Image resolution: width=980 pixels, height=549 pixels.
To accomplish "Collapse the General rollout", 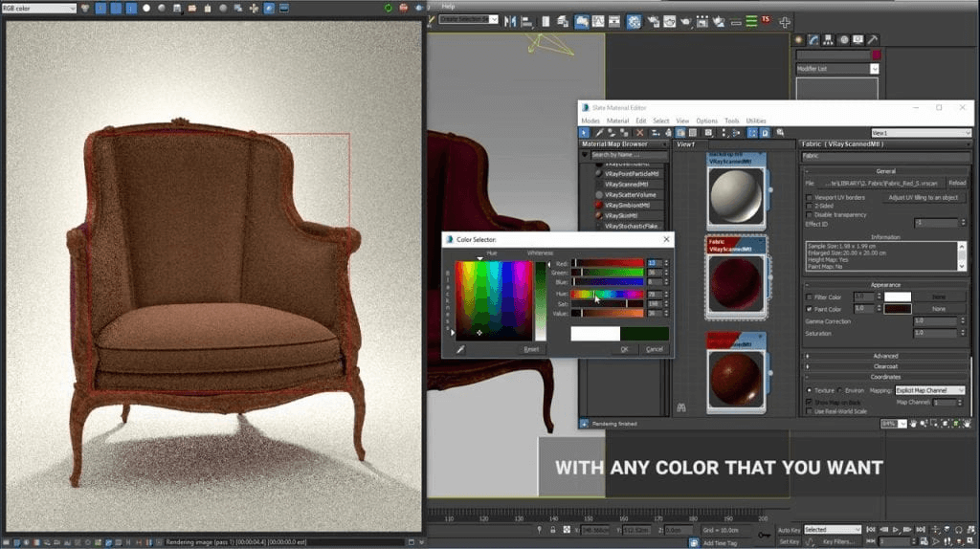I will pos(885,170).
